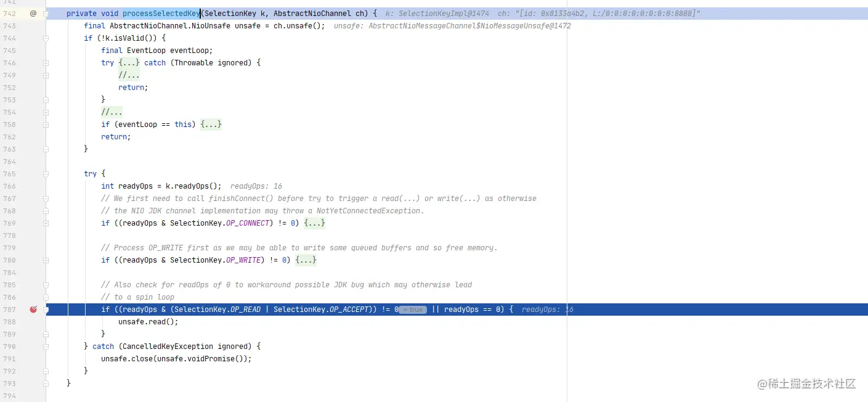Screen dimensions: 868x402
Task: Click the OP_CONNECT constant
Action: tap(248, 223)
